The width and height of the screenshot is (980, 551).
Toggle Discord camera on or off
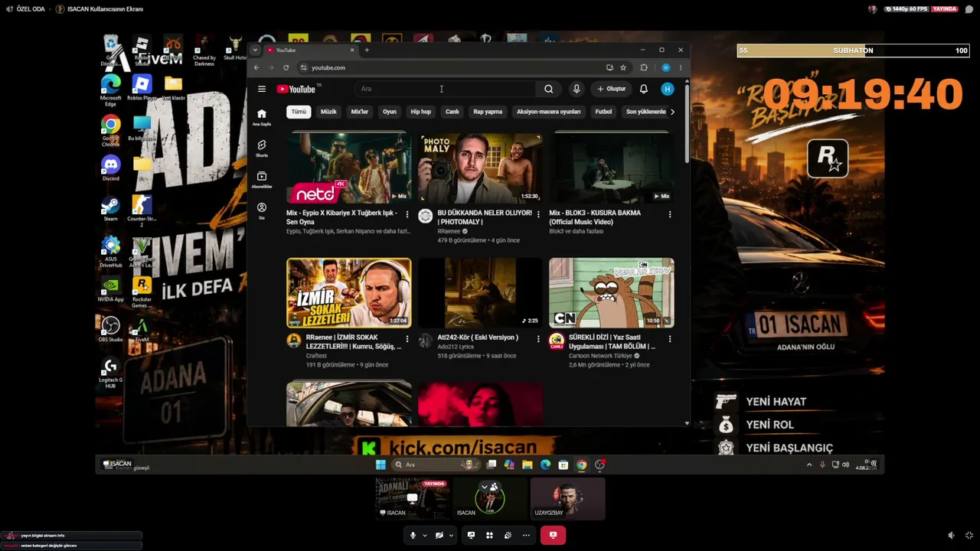point(439,536)
